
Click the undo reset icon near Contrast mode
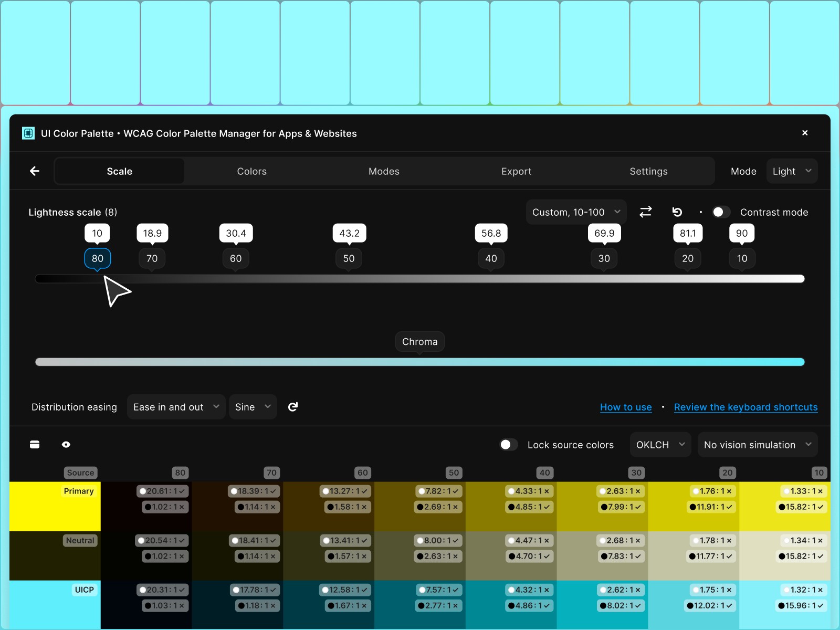click(x=677, y=212)
